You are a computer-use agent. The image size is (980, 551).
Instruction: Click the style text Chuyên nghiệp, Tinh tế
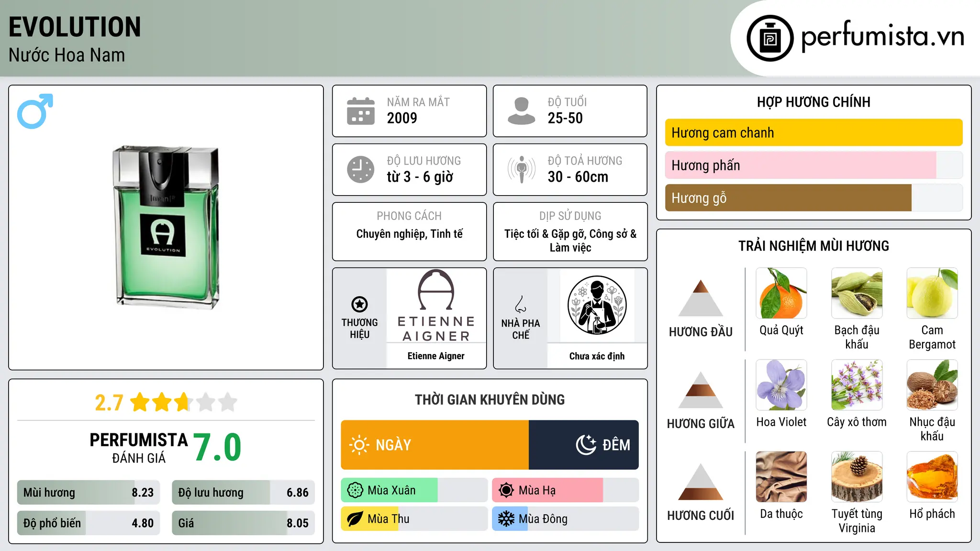(409, 234)
